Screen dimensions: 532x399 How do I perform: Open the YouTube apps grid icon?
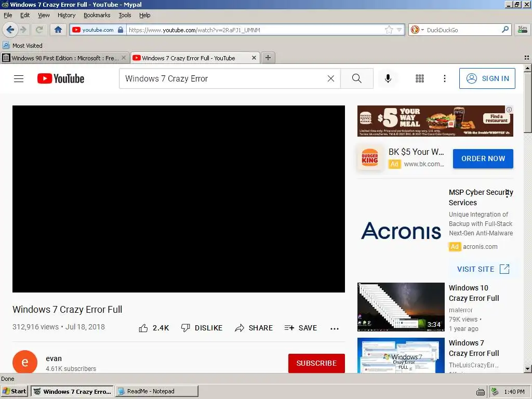(x=420, y=78)
